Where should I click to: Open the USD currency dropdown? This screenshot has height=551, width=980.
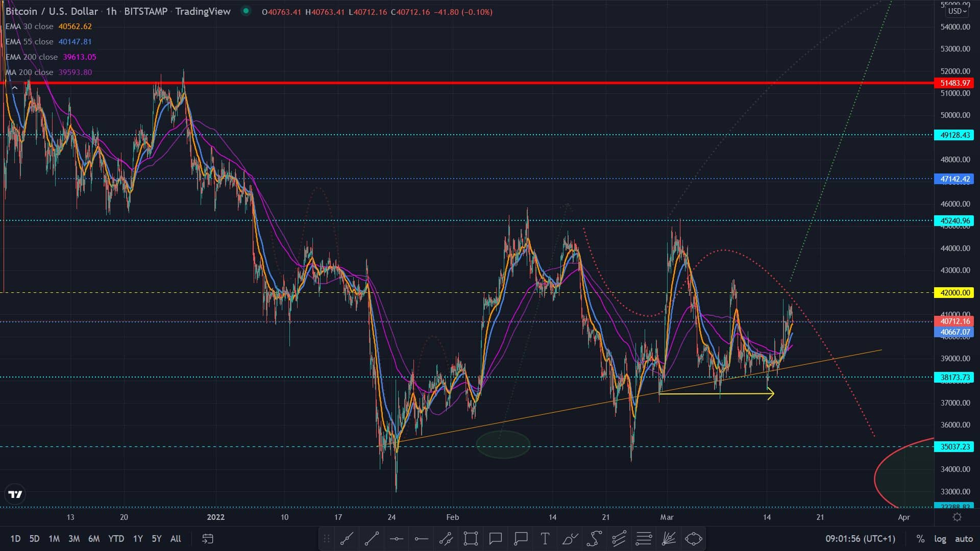click(x=957, y=11)
